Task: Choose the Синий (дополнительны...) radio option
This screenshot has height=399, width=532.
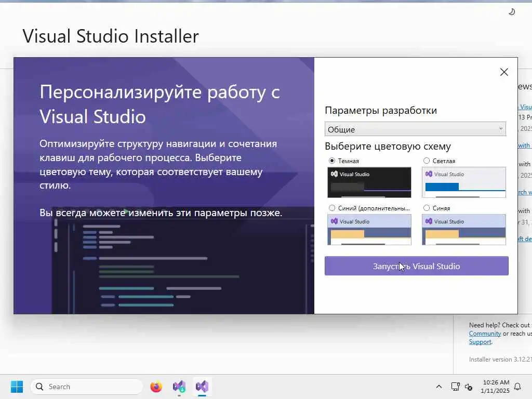Action: [x=332, y=208]
